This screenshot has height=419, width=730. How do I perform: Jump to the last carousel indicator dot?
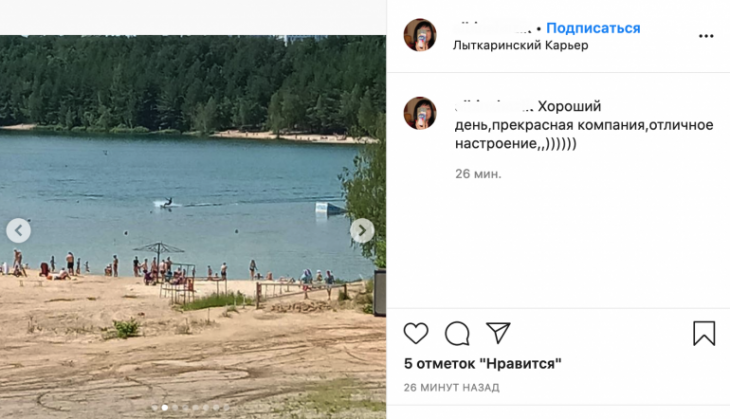(226, 408)
